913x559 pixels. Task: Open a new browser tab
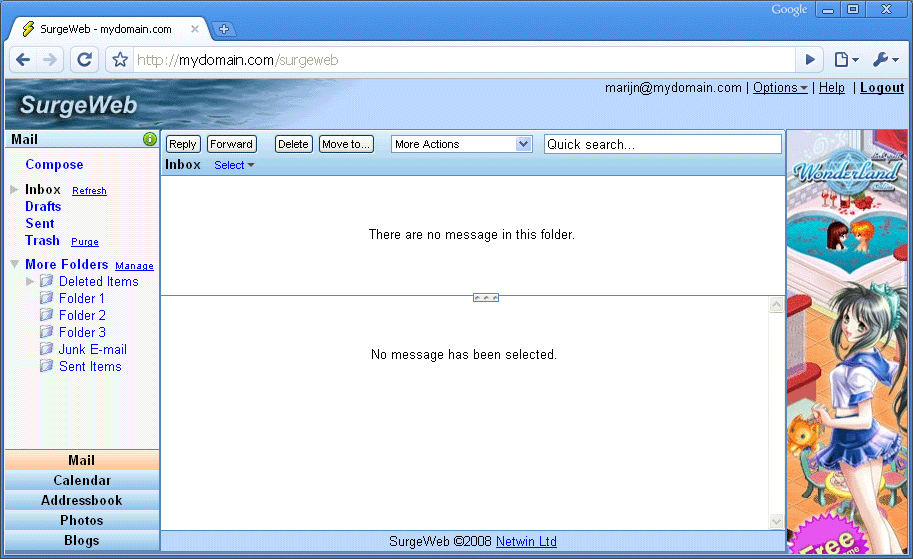[224, 29]
